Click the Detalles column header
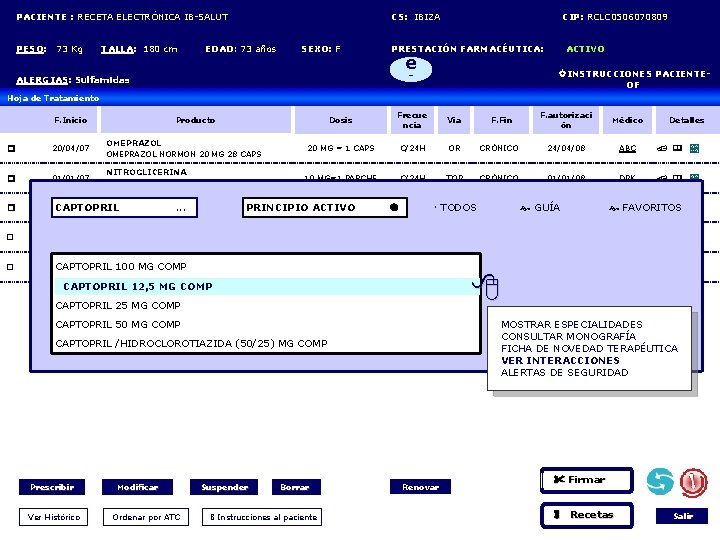This screenshot has height=540, width=720. [x=686, y=120]
